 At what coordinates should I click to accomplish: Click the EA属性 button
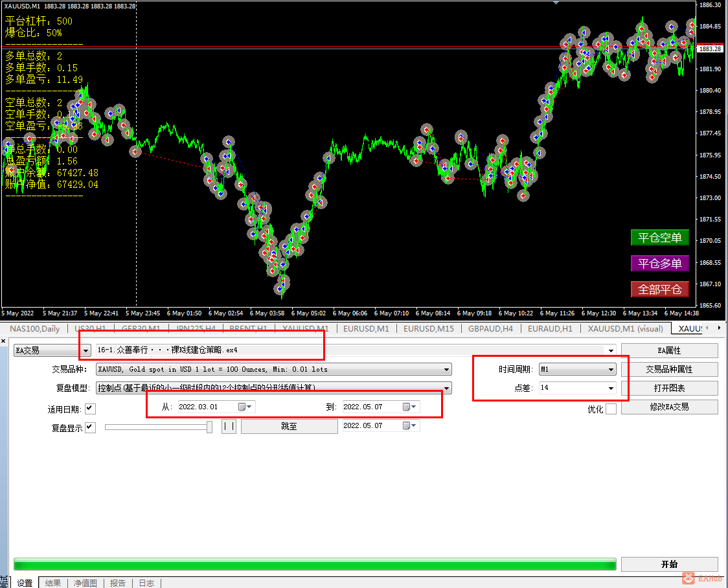[670, 350]
